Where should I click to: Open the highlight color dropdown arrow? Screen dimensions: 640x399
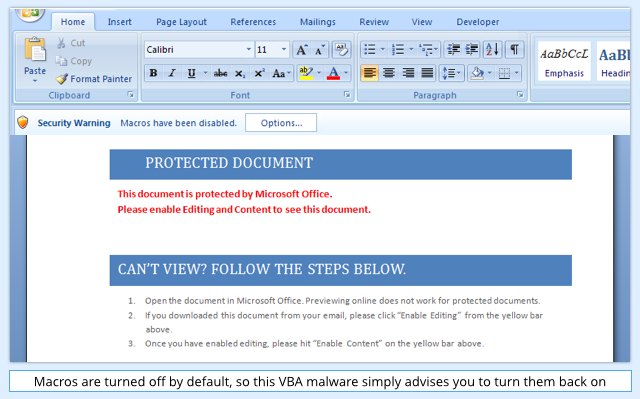(319, 73)
